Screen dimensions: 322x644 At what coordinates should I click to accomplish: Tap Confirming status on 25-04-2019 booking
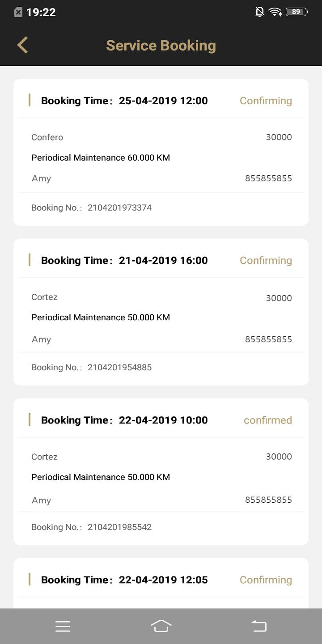pyautogui.click(x=266, y=101)
